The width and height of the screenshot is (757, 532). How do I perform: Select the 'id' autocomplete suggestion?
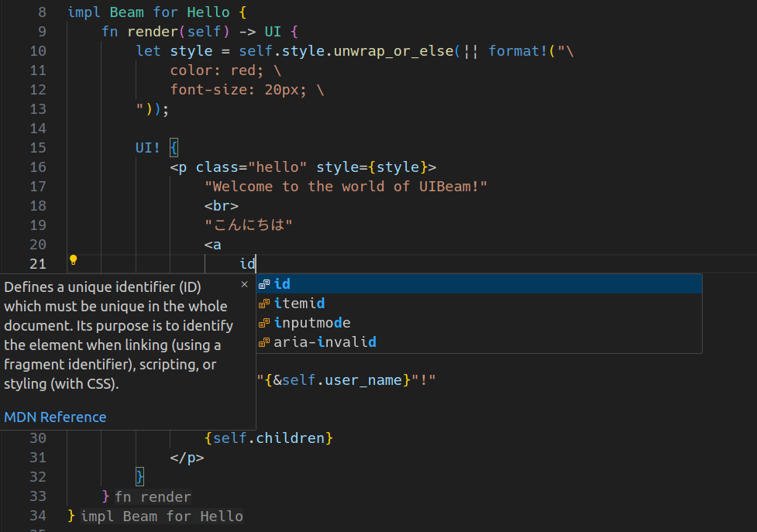pos(479,284)
